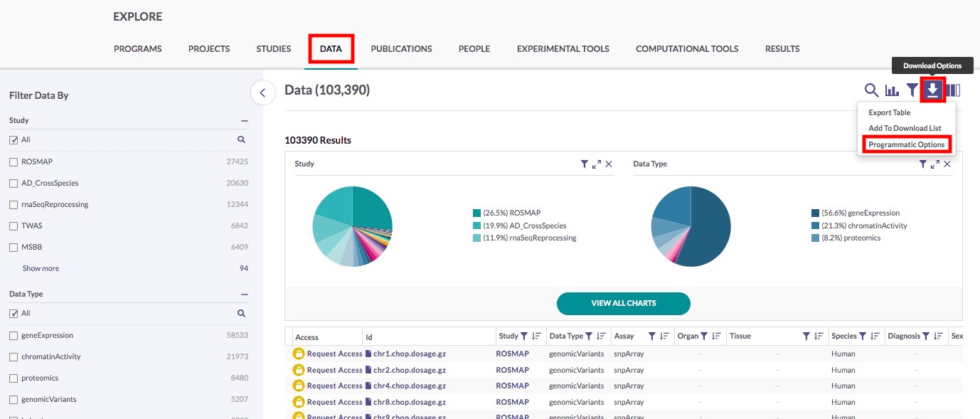
Task: Click the ROSMAP teal legend swatch
Action: coord(476,213)
